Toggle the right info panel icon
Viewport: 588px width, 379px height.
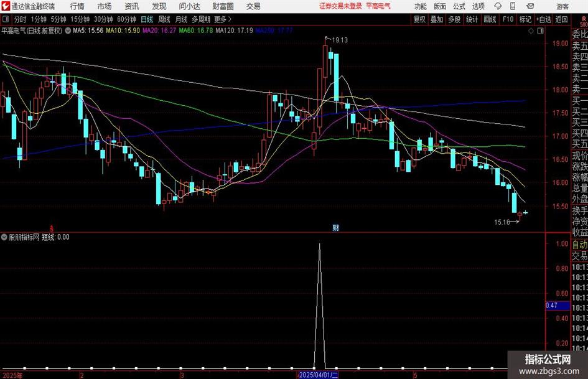(540, 31)
